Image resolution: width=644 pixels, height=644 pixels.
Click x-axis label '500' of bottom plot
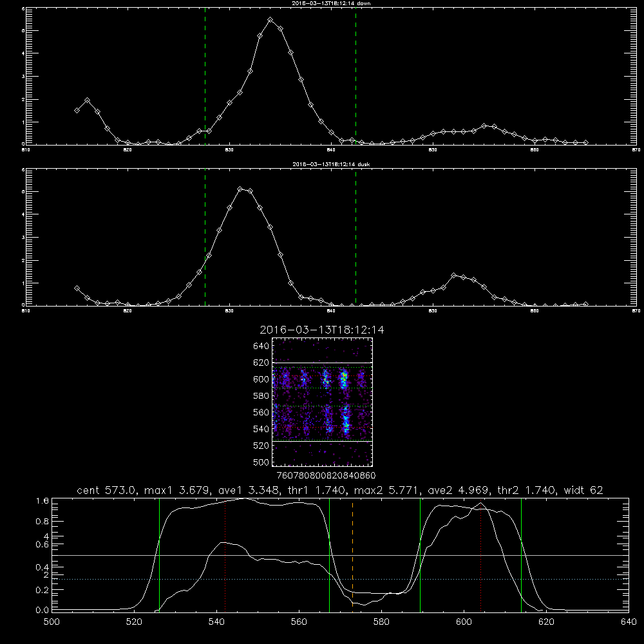pos(52,622)
